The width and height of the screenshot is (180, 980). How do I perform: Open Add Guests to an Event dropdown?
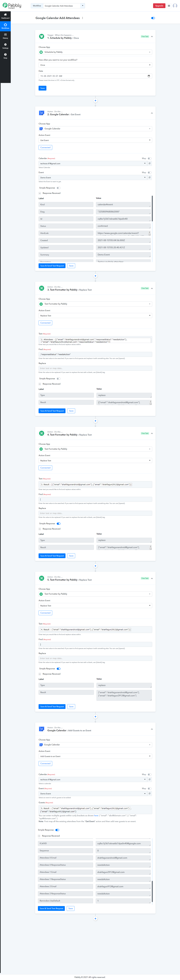point(95,756)
